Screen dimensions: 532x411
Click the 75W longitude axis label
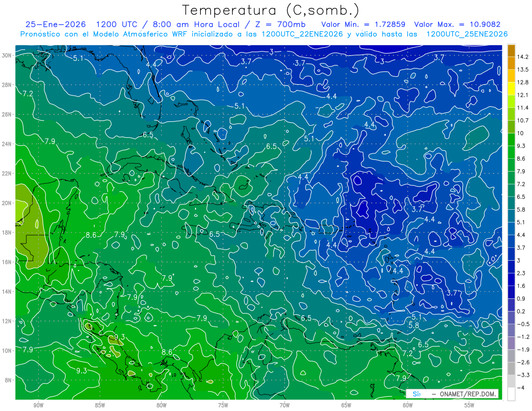click(223, 405)
